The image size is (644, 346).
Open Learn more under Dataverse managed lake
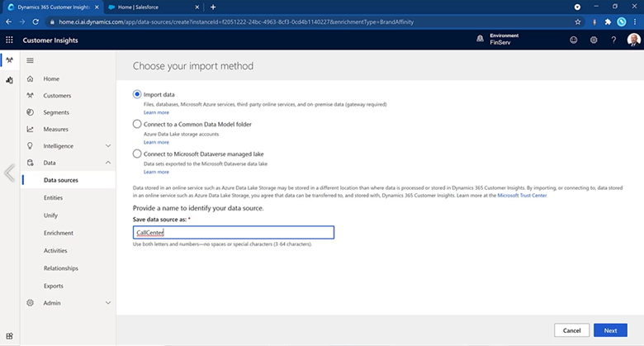tap(156, 172)
